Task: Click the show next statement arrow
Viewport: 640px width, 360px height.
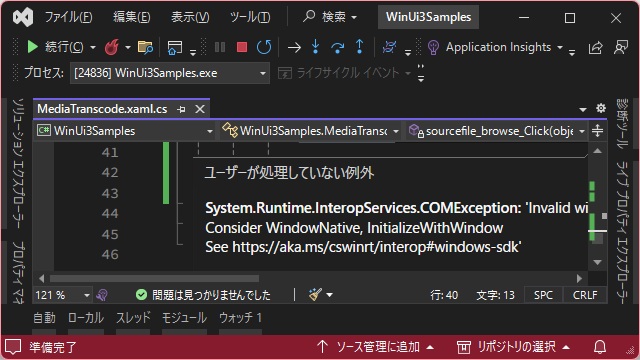Action: [294, 48]
